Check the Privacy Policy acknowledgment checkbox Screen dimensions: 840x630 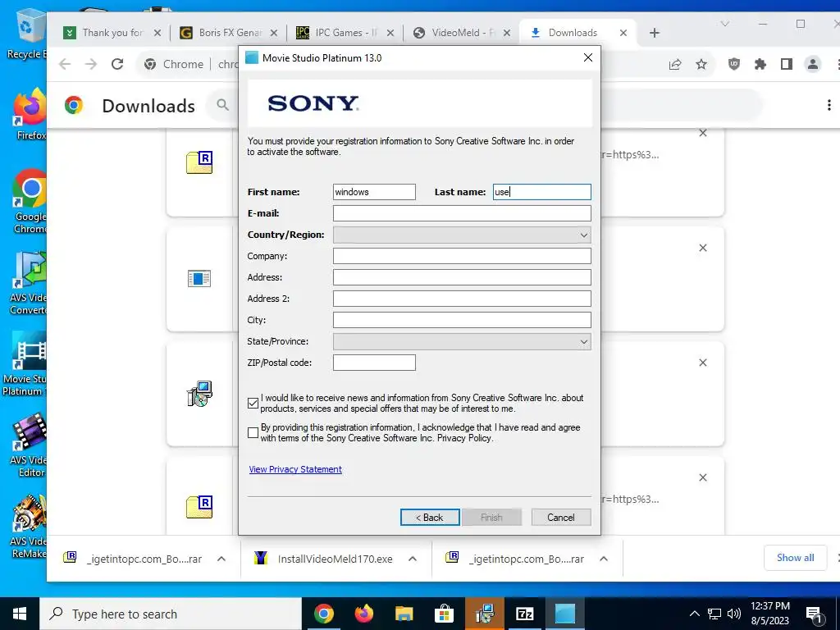click(x=253, y=432)
